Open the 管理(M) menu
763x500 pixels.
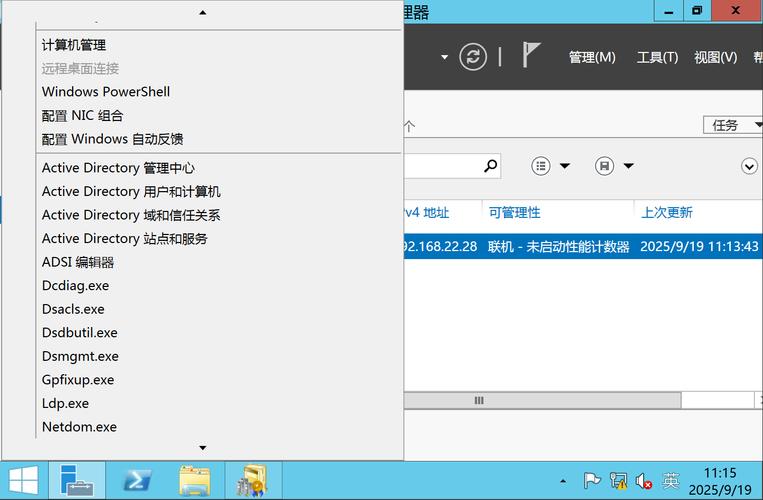(592, 57)
